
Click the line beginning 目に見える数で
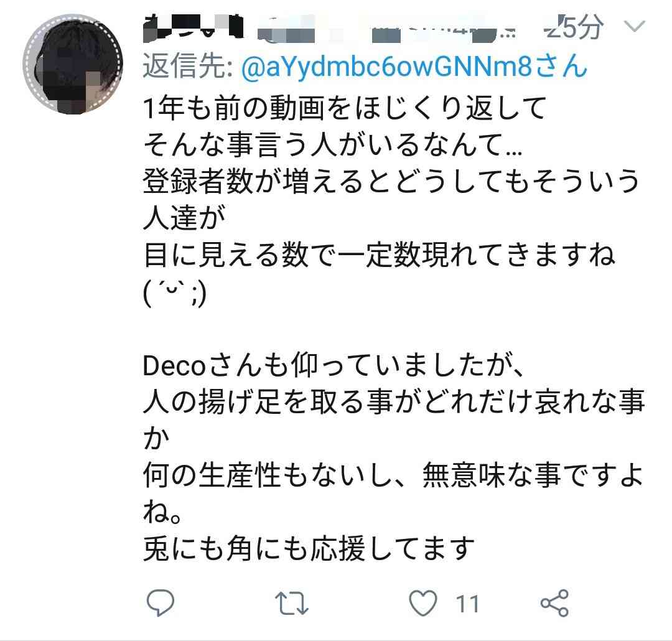point(380,255)
